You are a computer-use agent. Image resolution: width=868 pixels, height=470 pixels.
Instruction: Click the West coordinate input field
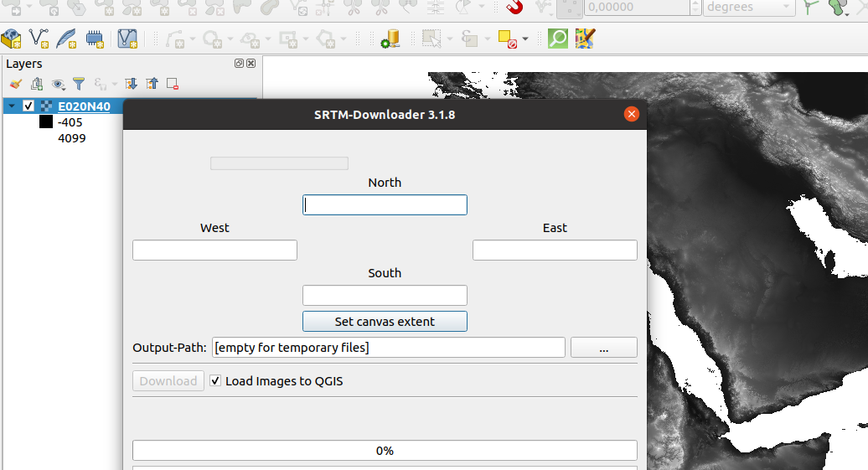pos(214,250)
